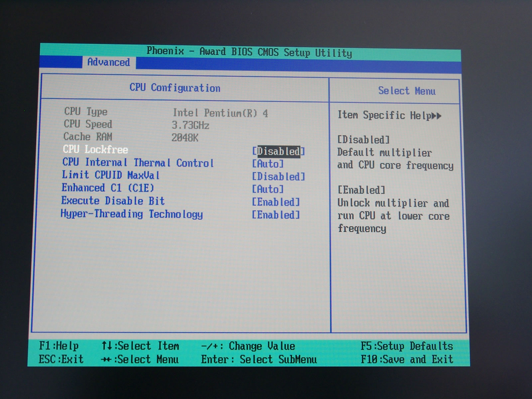532x399 pixels.
Task: Select the Enhanced C1 (C1E) option
Action: (108, 188)
